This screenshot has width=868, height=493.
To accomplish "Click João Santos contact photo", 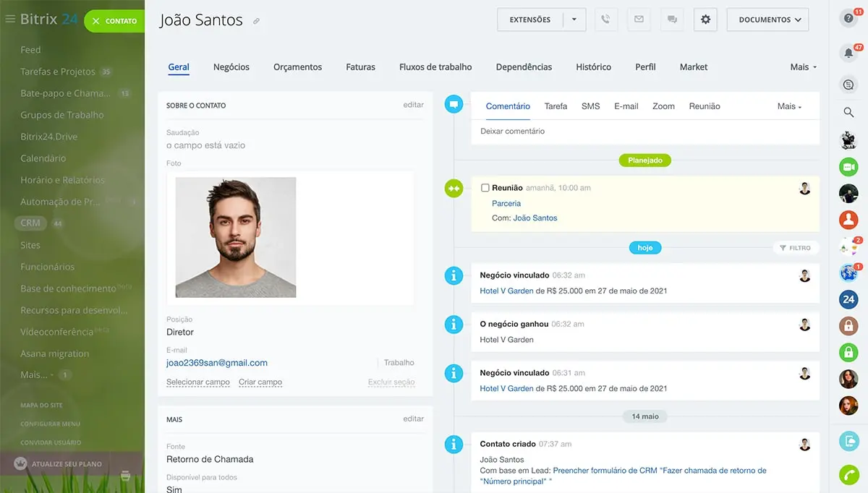I will tap(236, 237).
